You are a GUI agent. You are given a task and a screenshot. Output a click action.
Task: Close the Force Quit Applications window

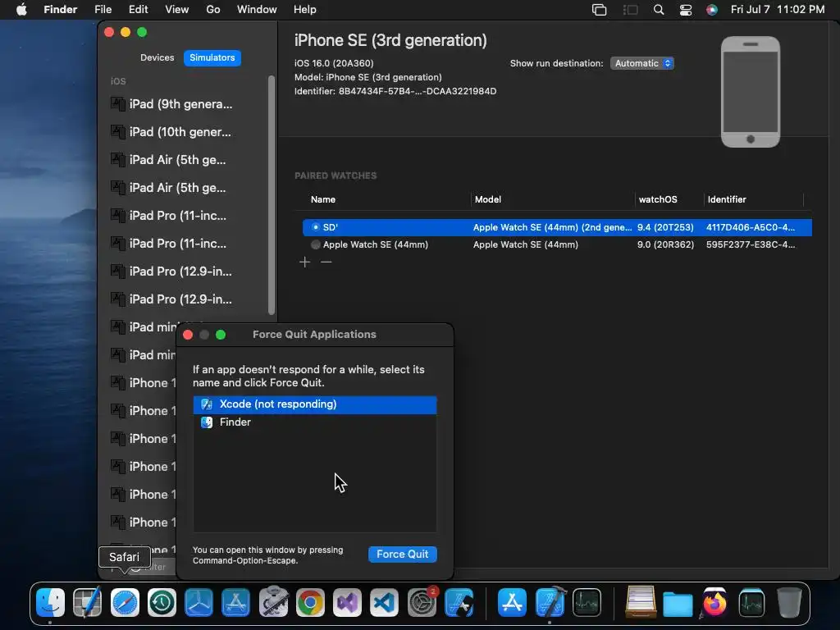(x=188, y=335)
